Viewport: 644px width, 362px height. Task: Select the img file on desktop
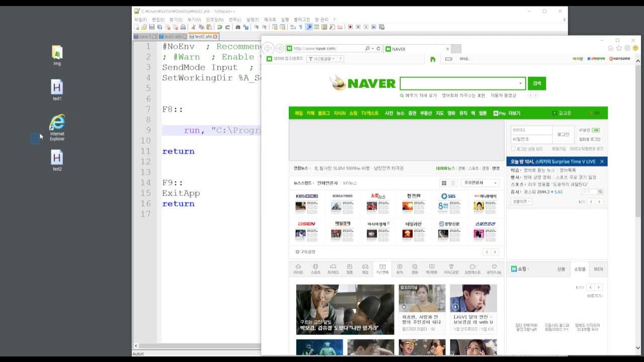tap(57, 55)
